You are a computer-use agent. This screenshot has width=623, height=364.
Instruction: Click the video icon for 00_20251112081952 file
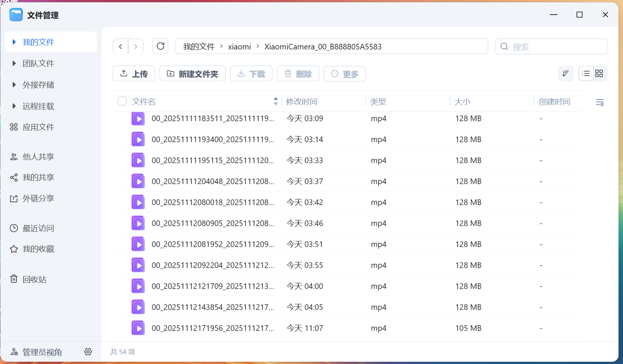(138, 245)
